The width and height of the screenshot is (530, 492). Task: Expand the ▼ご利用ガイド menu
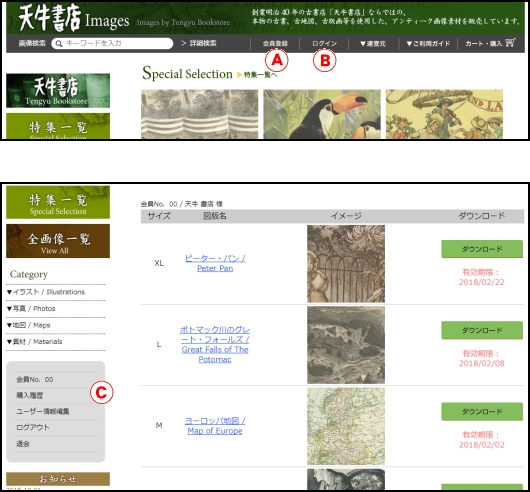(428, 44)
